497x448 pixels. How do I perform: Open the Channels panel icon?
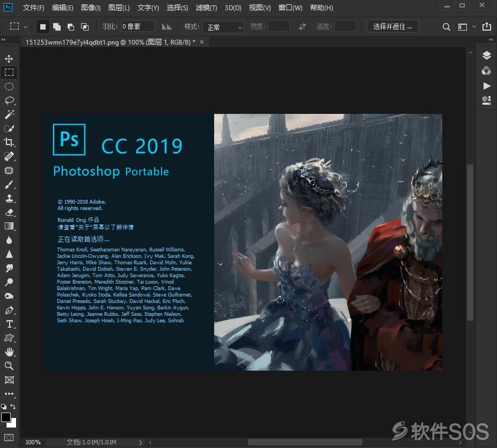pyautogui.click(x=487, y=71)
